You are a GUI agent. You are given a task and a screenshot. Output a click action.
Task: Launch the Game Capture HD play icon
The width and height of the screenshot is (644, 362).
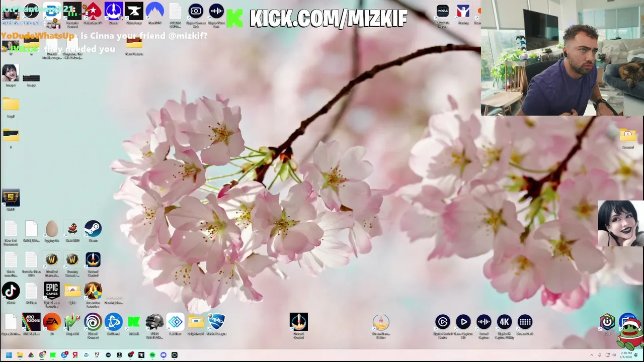pyautogui.click(x=463, y=322)
